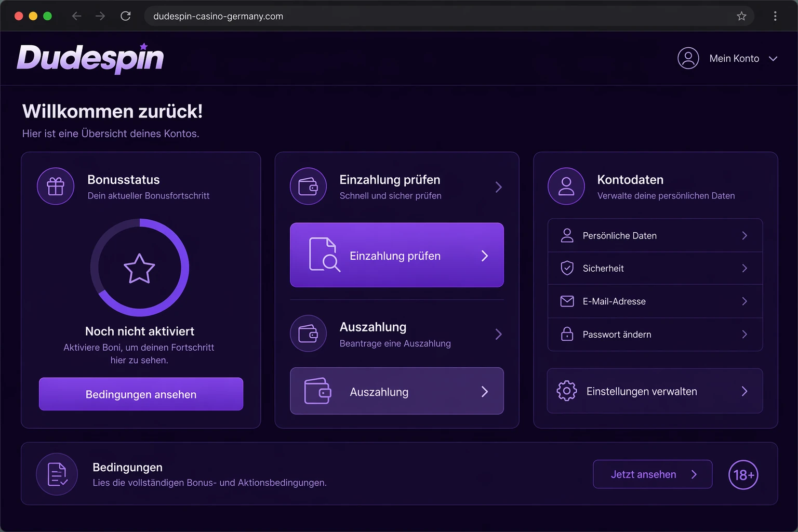
Task: Click 'Lies die vollständigen Bonus- und Aktionsbedingungen.' text
Action: tap(210, 483)
